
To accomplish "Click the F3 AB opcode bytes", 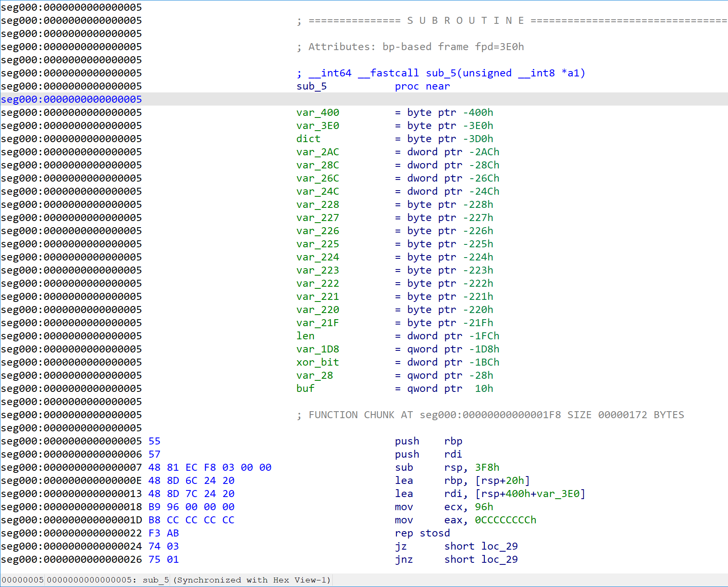I will 164,533.
